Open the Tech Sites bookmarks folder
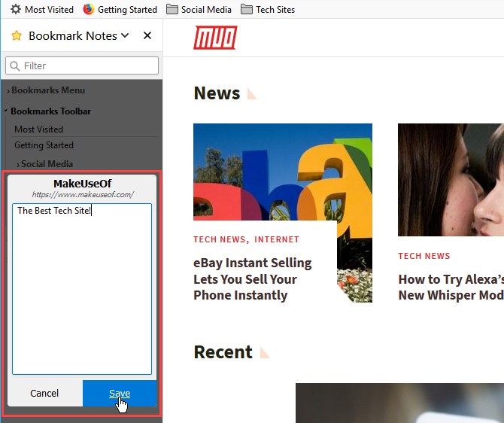 267,10
